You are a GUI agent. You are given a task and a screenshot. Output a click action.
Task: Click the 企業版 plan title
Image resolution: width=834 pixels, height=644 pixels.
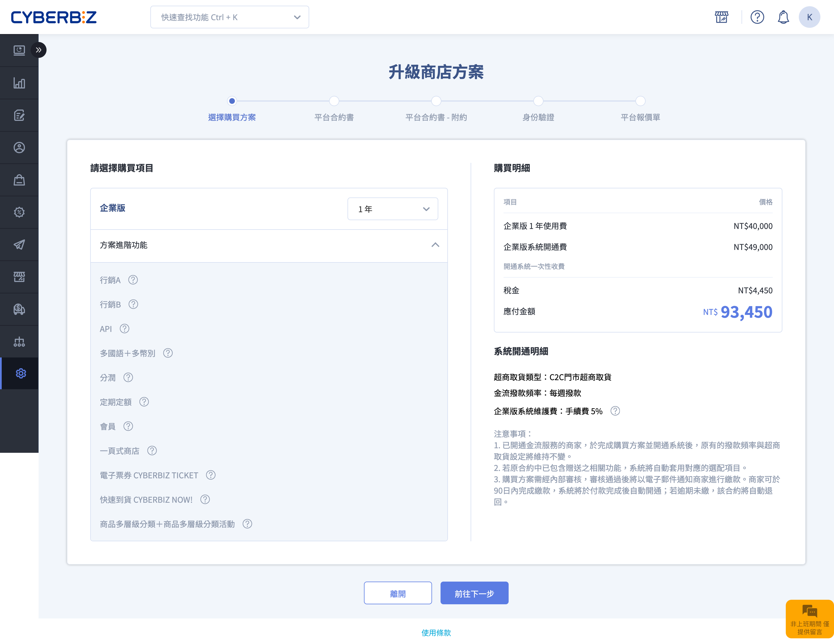click(112, 208)
